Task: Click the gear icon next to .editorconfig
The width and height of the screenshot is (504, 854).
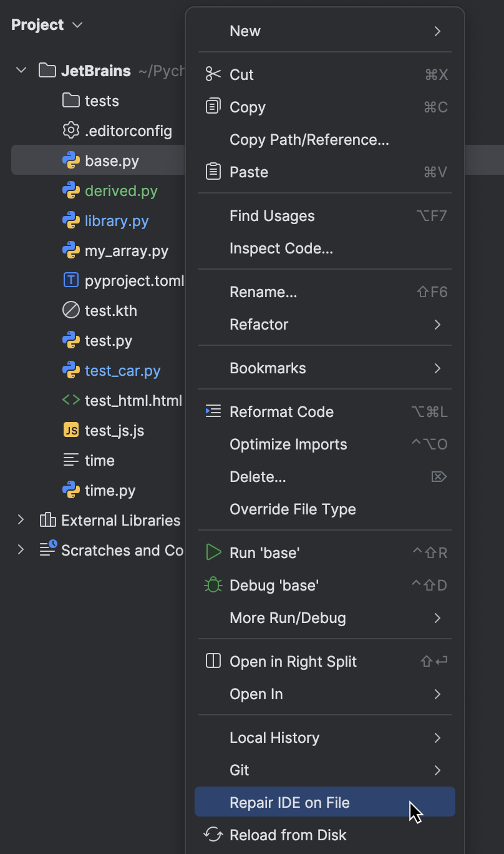Action: pos(70,130)
